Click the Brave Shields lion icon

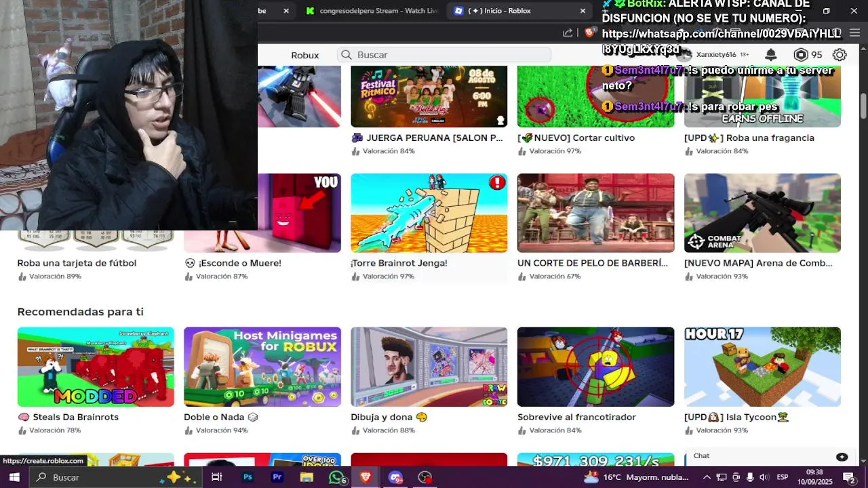tap(590, 33)
